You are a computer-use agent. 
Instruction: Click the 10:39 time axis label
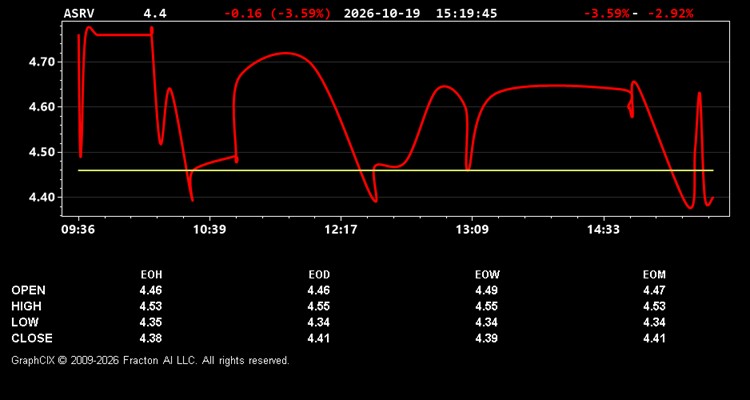pyautogui.click(x=209, y=230)
